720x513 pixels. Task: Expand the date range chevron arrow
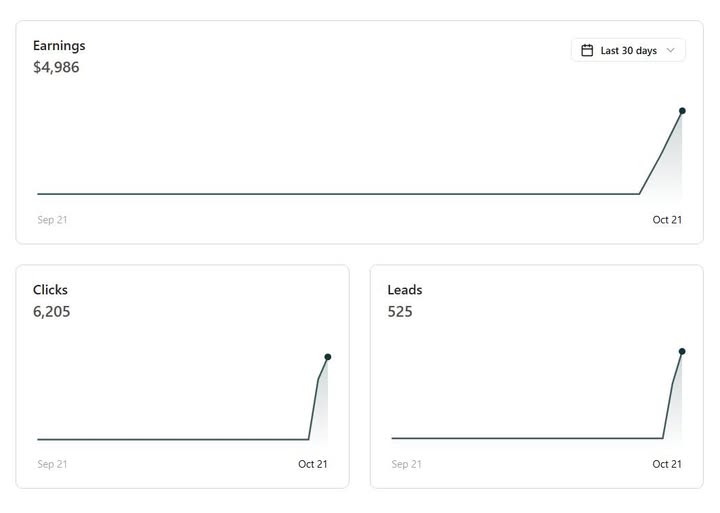(670, 50)
